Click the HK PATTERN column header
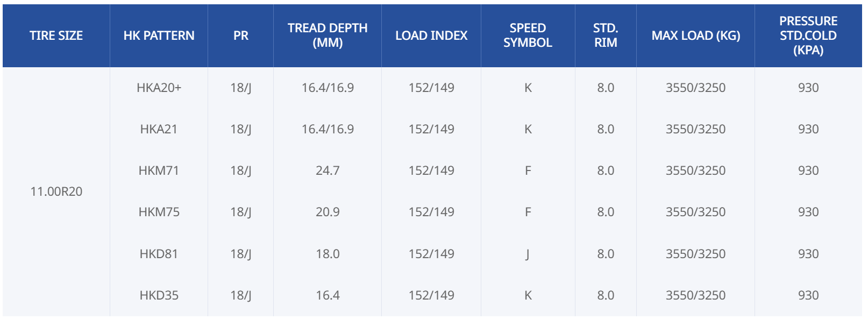This screenshot has height=320, width=868. [159, 35]
